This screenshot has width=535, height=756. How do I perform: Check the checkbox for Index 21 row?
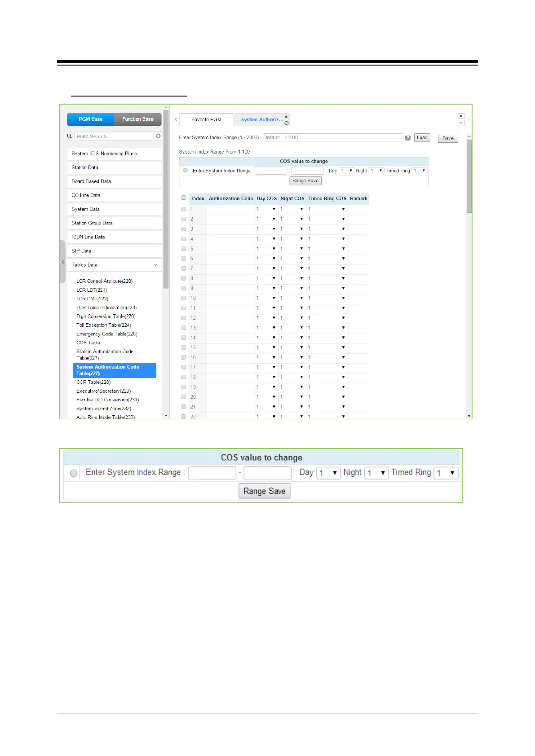[x=184, y=407]
